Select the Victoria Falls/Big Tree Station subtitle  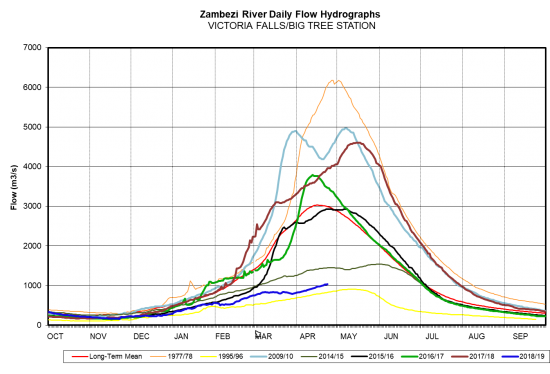[x=291, y=26]
